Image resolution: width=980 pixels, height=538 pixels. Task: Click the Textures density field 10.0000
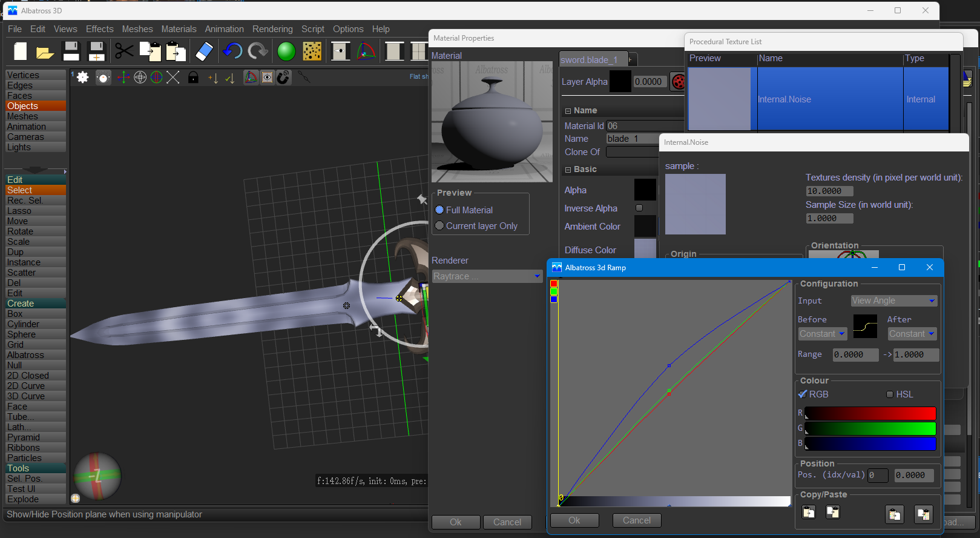point(829,191)
